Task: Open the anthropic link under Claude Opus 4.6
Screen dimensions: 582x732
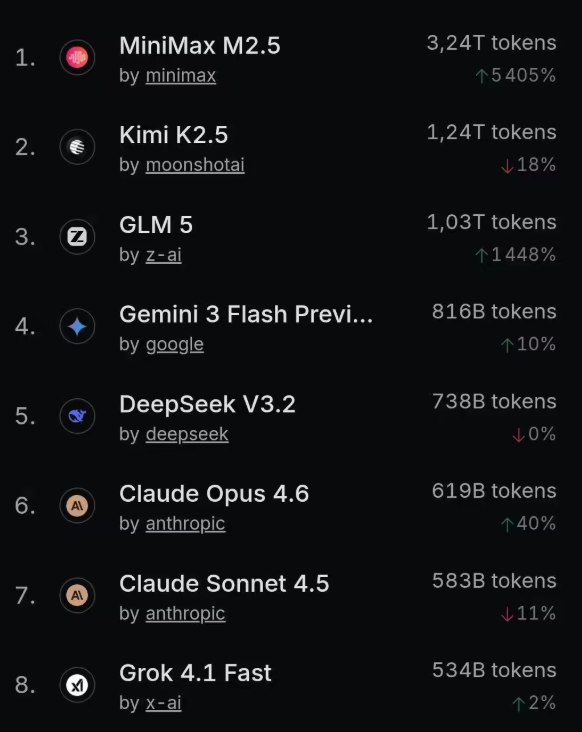Action: pos(185,524)
